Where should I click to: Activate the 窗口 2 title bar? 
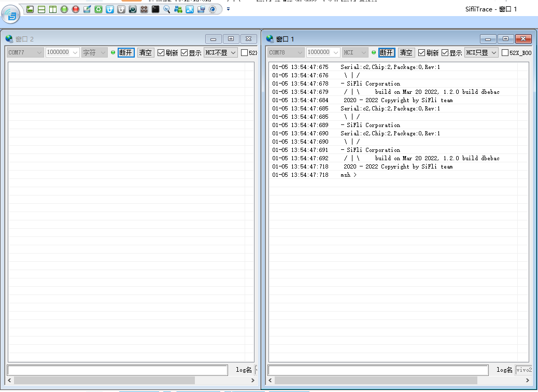[104, 39]
